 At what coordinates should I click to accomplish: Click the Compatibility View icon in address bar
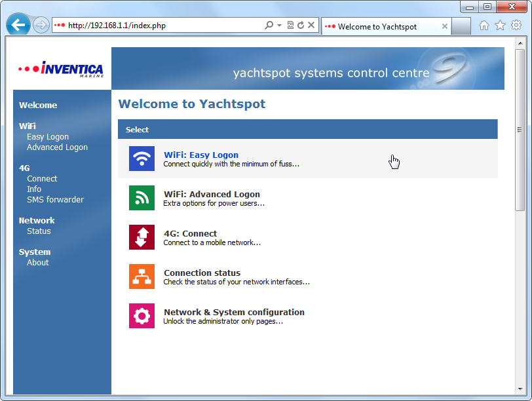point(290,25)
